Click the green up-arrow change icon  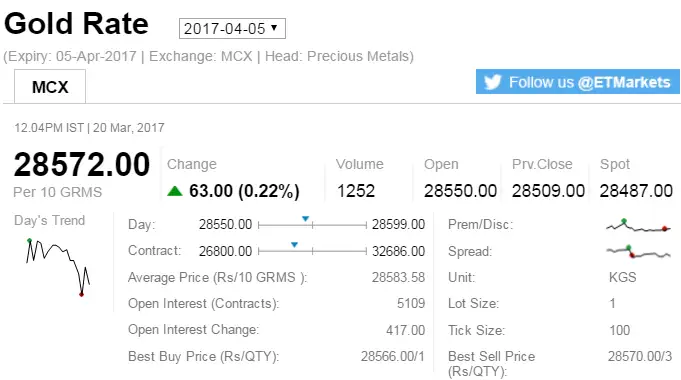click(175, 191)
